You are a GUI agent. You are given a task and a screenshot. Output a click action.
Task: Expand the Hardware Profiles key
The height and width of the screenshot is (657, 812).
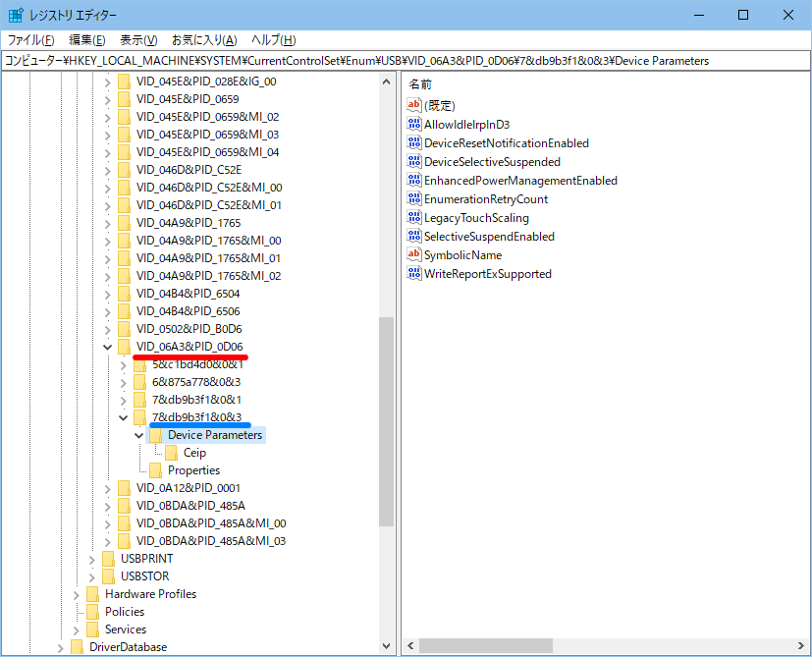[x=77, y=595]
